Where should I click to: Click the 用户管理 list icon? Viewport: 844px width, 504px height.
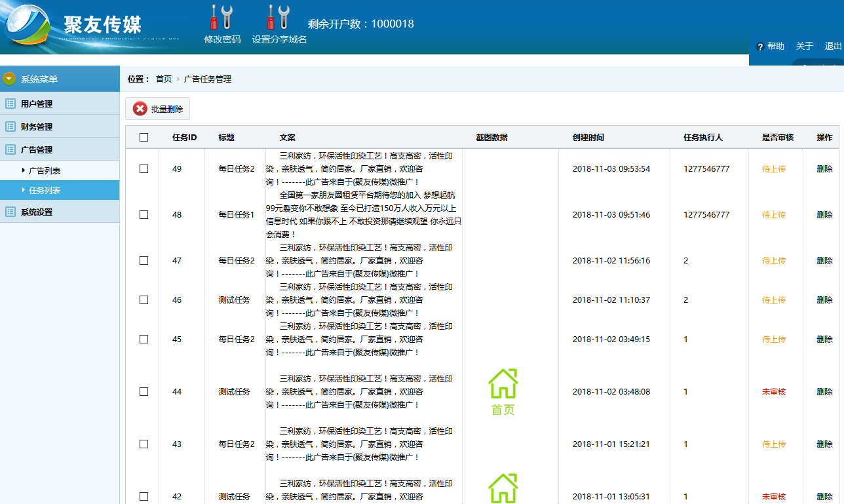tap(10, 104)
